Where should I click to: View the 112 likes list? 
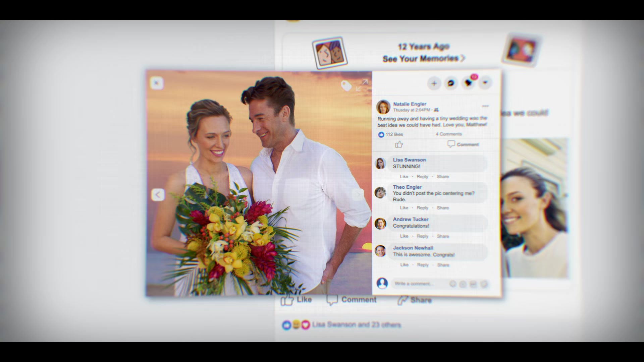click(394, 134)
